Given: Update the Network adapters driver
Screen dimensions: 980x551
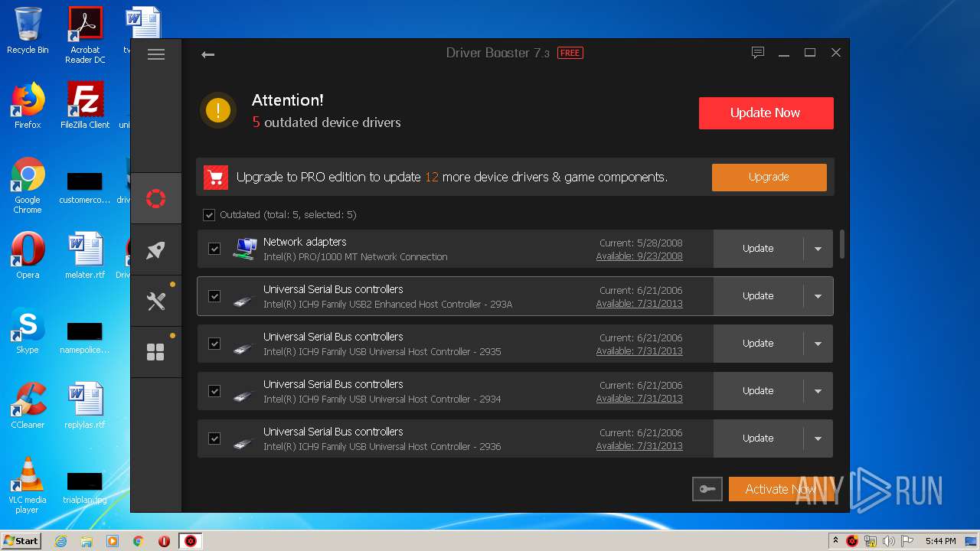Looking at the screenshot, I should (758, 249).
